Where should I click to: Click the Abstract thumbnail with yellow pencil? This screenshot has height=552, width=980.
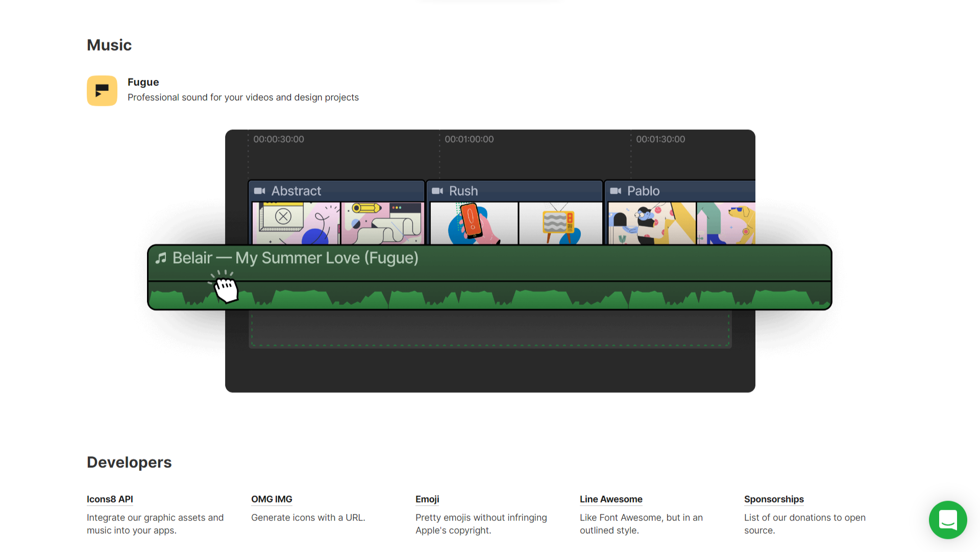pyautogui.click(x=382, y=223)
